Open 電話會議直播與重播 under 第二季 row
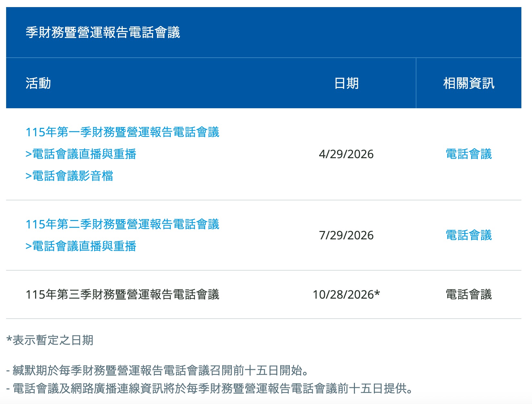The width and height of the screenshot is (532, 404). tap(81, 246)
